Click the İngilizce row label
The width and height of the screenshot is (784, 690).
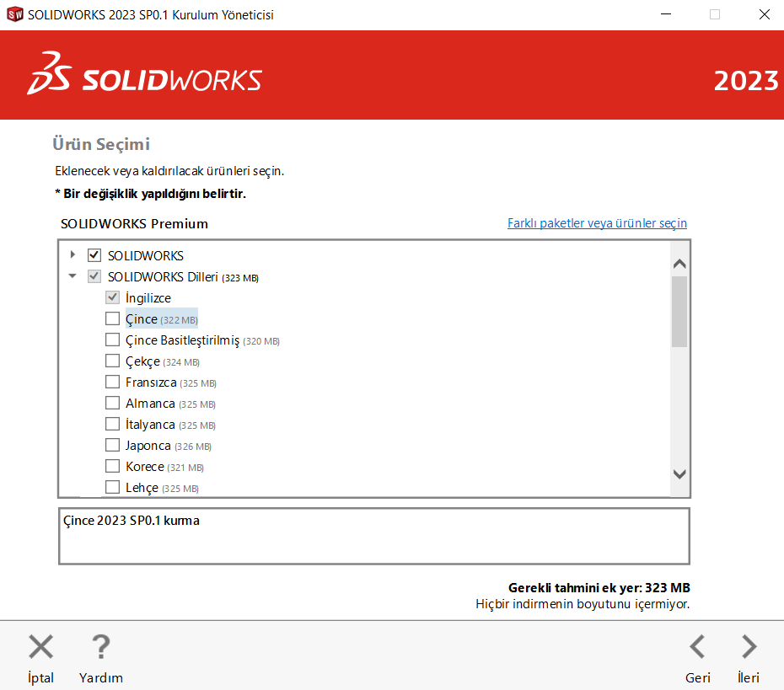(148, 297)
